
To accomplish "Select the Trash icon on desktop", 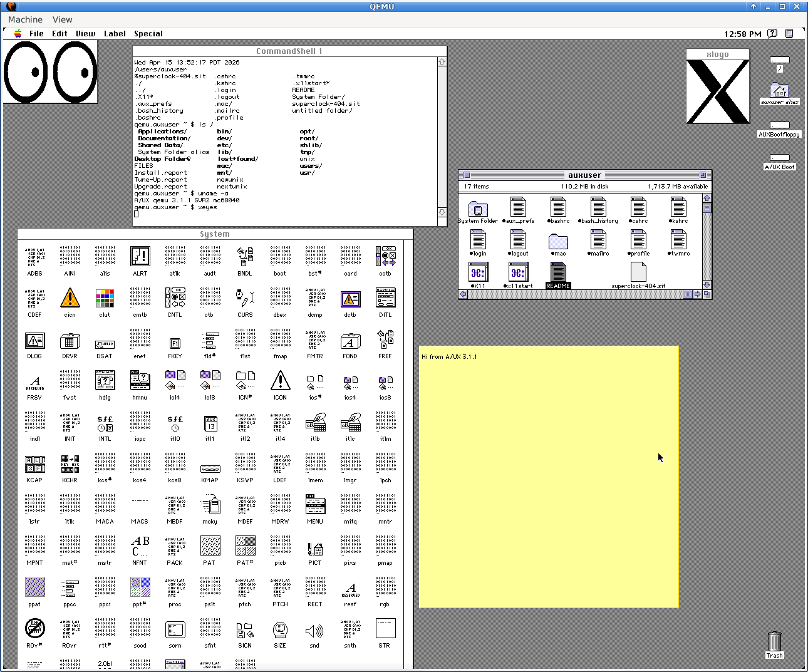I will [x=774, y=642].
